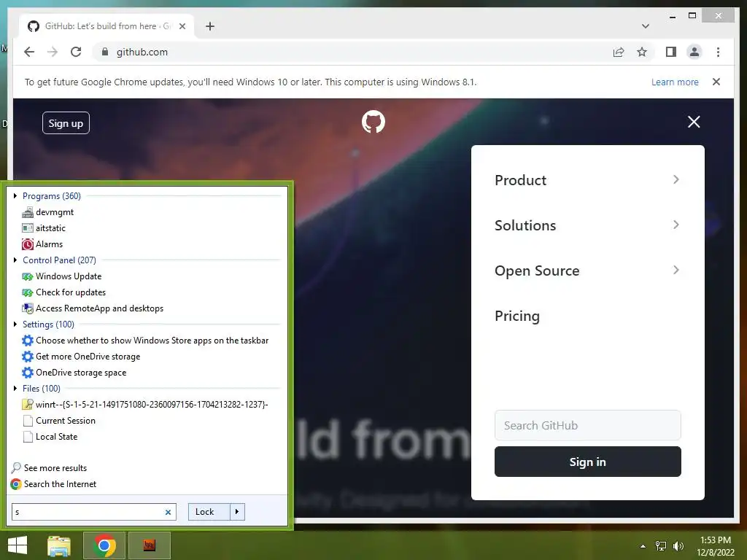Go back in Chrome history
This screenshot has width=747, height=560.
(29, 52)
